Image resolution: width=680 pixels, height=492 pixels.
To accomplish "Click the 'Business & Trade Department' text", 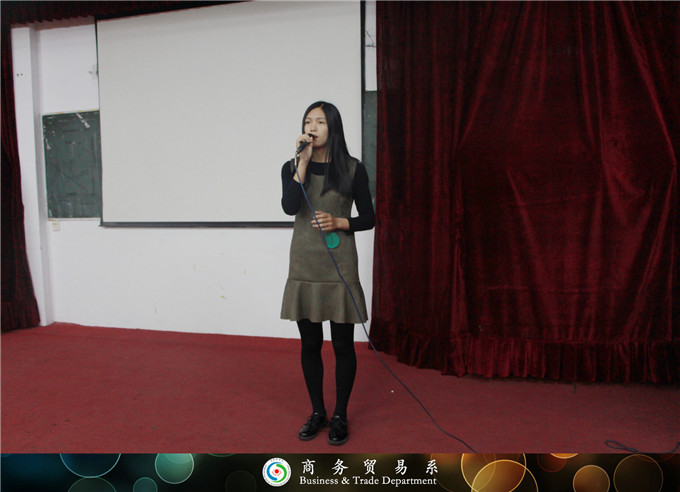I will [x=368, y=481].
